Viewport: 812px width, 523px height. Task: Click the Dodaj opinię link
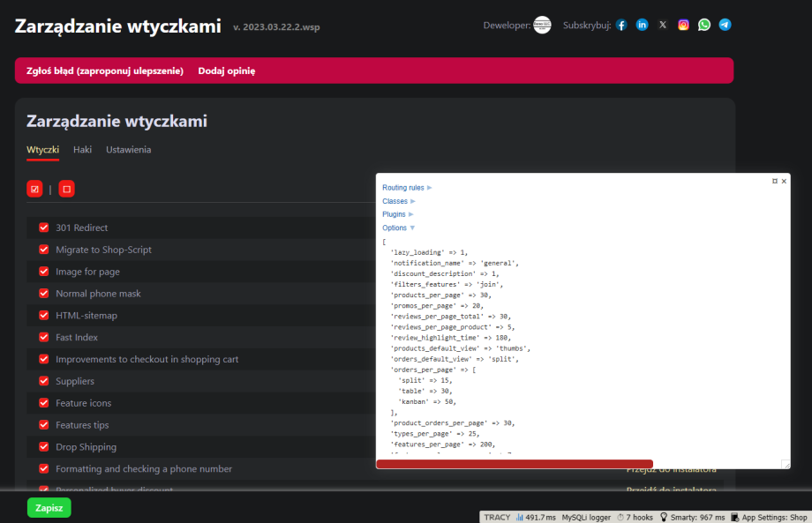[x=226, y=71]
